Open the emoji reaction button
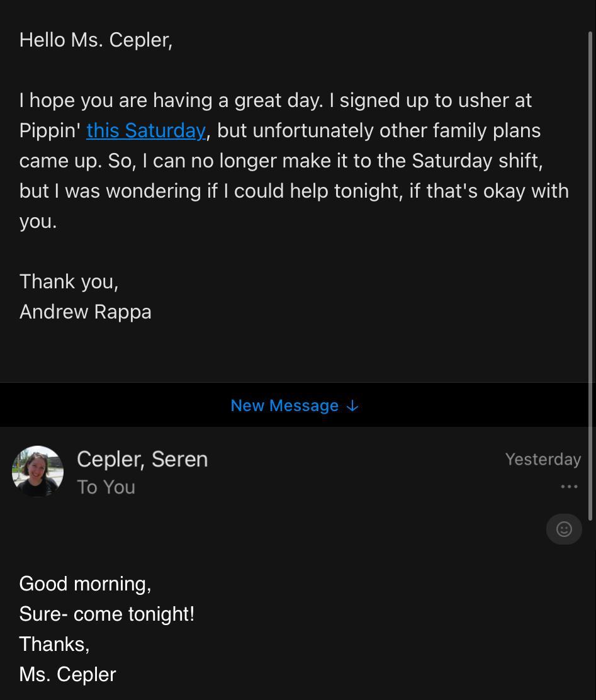The width and height of the screenshot is (596, 700). pyautogui.click(x=564, y=529)
